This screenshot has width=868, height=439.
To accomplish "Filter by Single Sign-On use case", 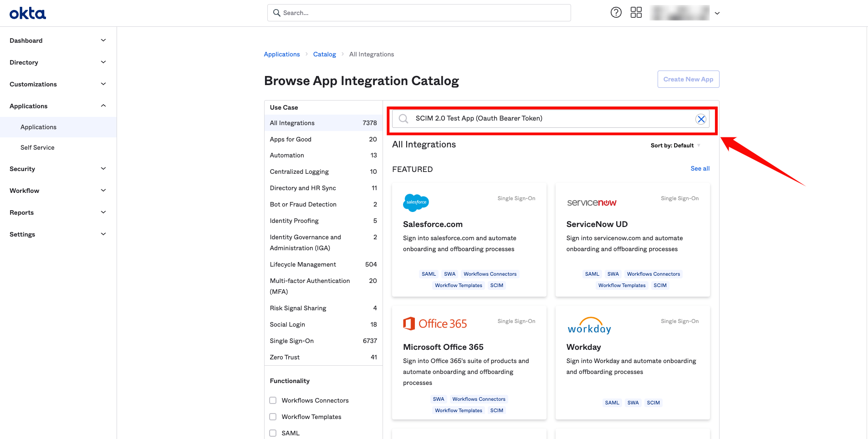I will 323,341.
